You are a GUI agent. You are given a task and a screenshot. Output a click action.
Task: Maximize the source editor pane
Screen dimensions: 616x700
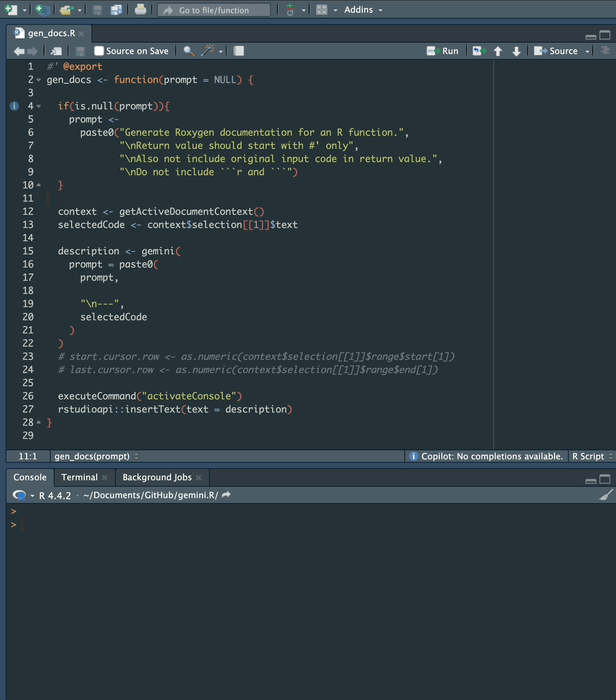(605, 35)
